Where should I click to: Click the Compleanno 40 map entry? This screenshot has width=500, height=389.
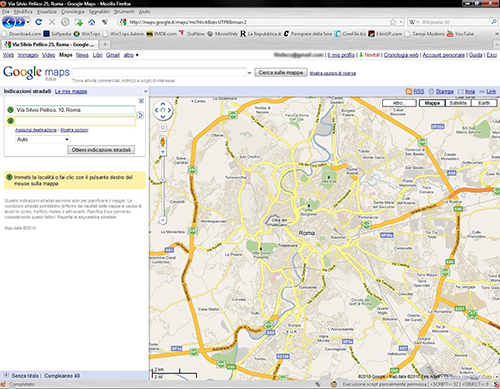click(x=62, y=376)
